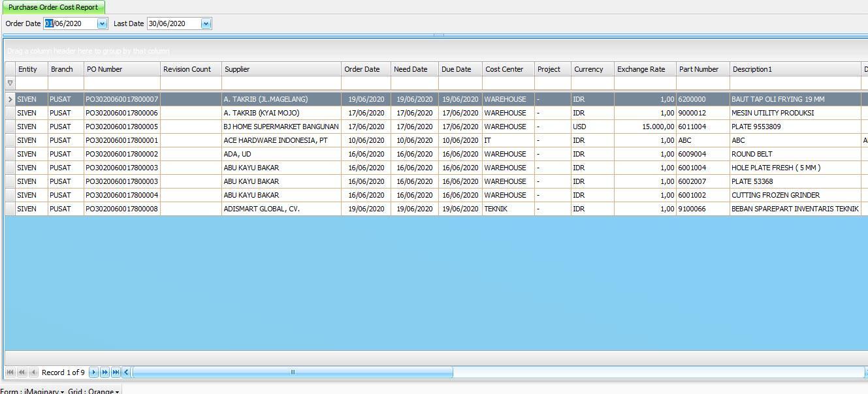The height and width of the screenshot is (394, 868).
Task: Select BJ HOME SUPERMARKET BANGUNAN supplier cell
Action: tap(281, 127)
